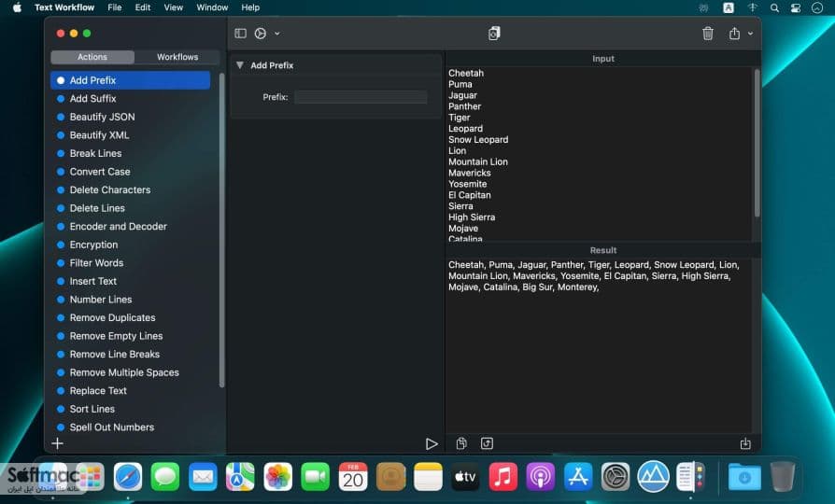Image resolution: width=835 pixels, height=504 pixels.
Task: Open the Apple menu
Action: coord(17,7)
